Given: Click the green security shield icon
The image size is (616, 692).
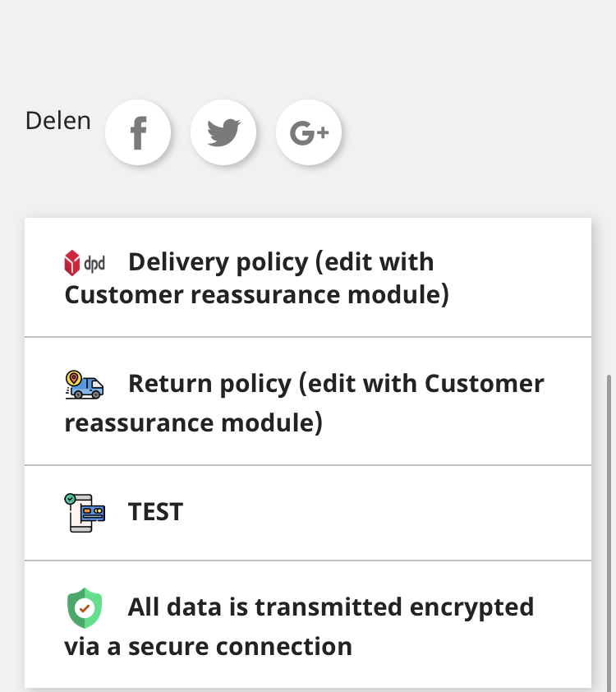Looking at the screenshot, I should tap(84, 608).
